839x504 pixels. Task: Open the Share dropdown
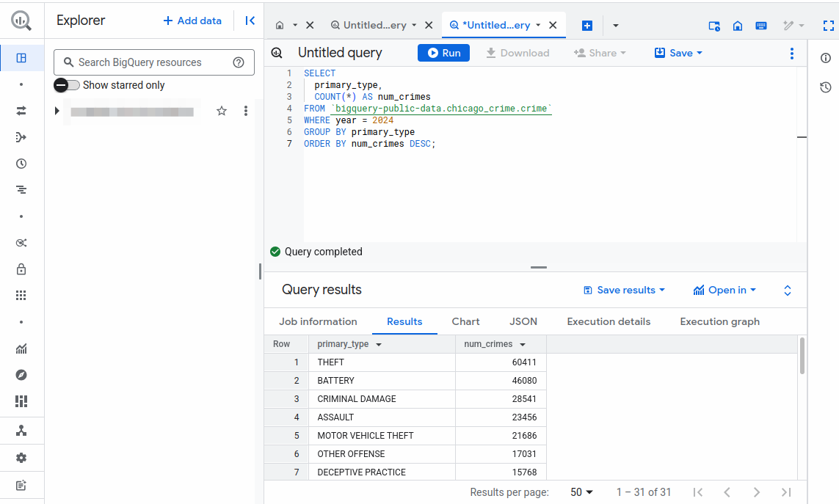(600, 53)
